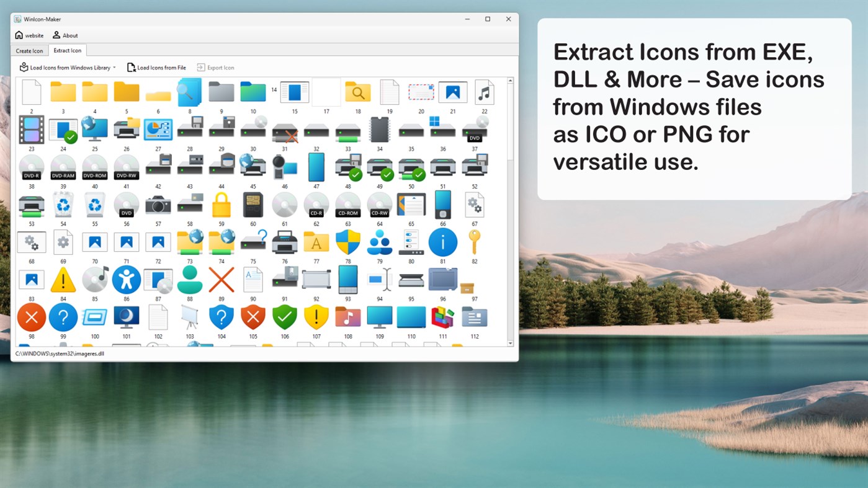The width and height of the screenshot is (868, 488).
Task: Select the blue question mark help icon 99
Action: 63,317
